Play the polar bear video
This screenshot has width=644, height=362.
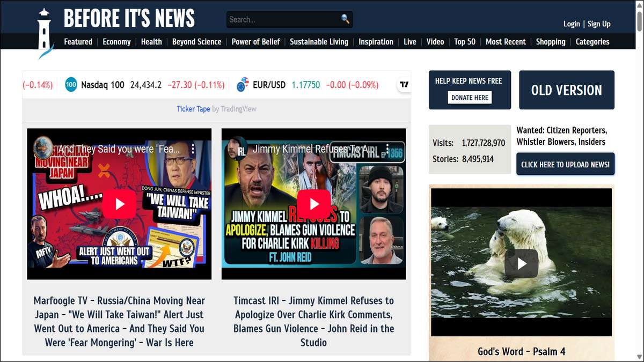point(521,263)
